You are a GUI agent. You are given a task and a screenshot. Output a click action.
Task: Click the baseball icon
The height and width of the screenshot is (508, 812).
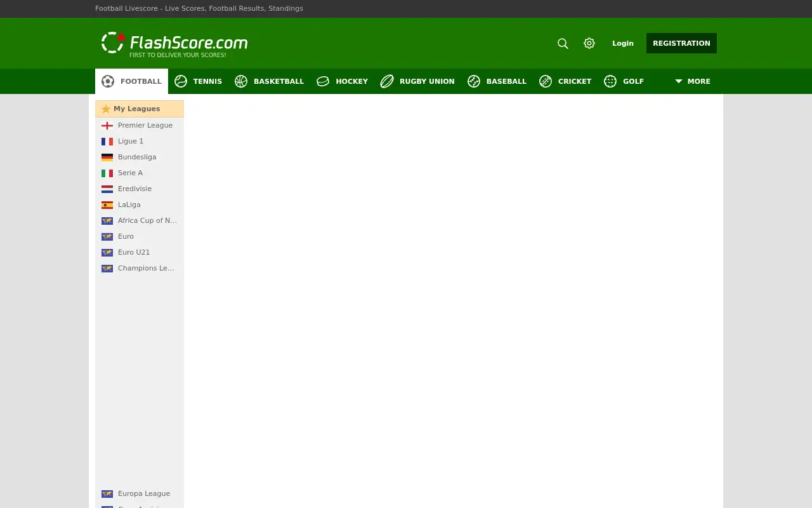coord(474,81)
